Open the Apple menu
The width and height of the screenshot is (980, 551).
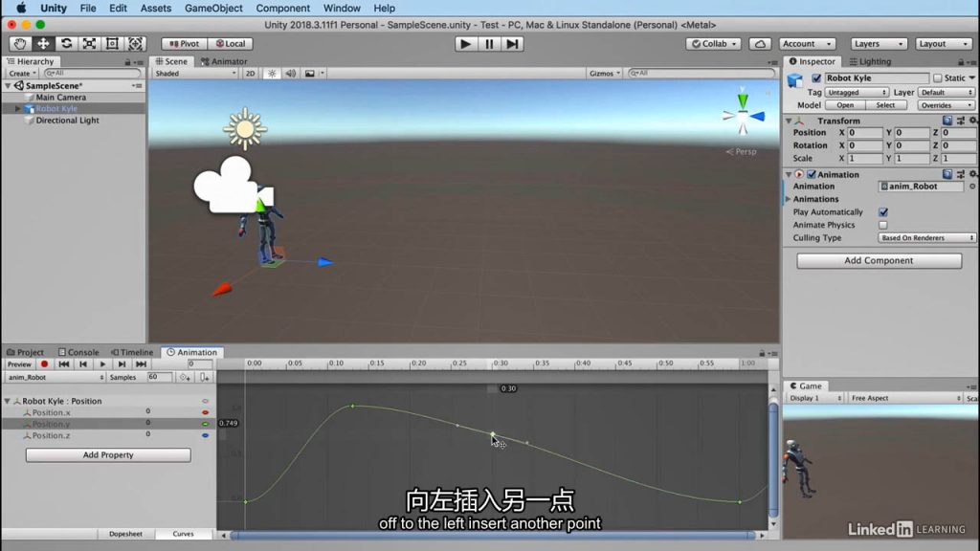(x=21, y=8)
